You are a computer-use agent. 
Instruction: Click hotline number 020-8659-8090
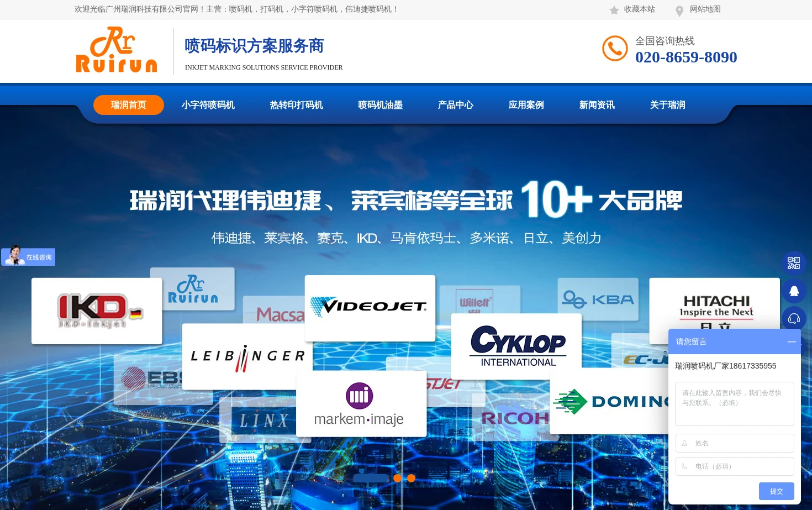pos(686,57)
